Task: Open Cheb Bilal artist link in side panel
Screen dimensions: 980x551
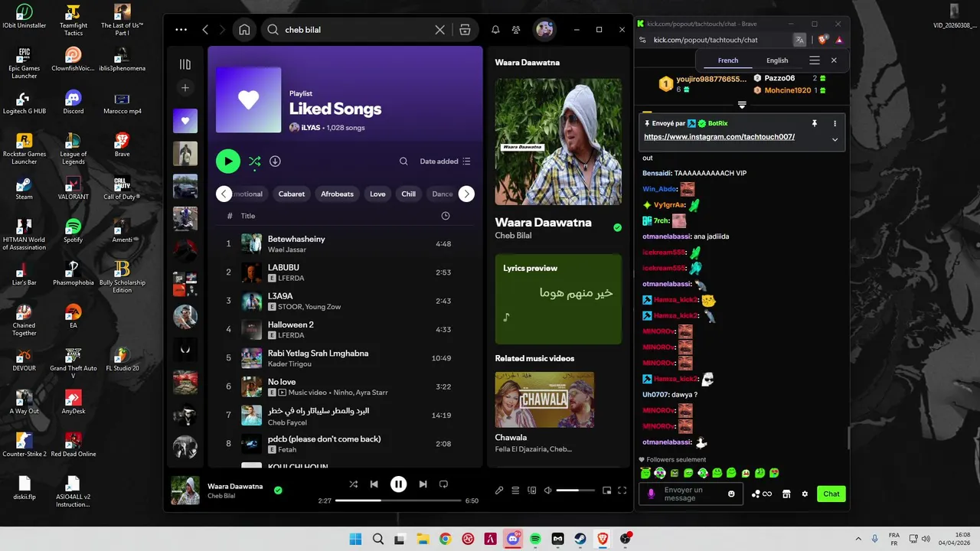Action: (x=513, y=236)
